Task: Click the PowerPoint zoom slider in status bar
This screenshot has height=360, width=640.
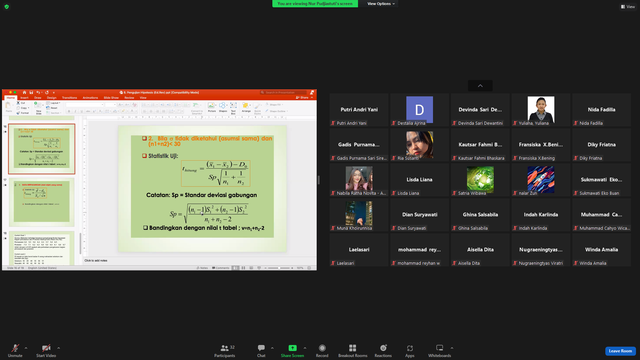Action: click(x=278, y=268)
